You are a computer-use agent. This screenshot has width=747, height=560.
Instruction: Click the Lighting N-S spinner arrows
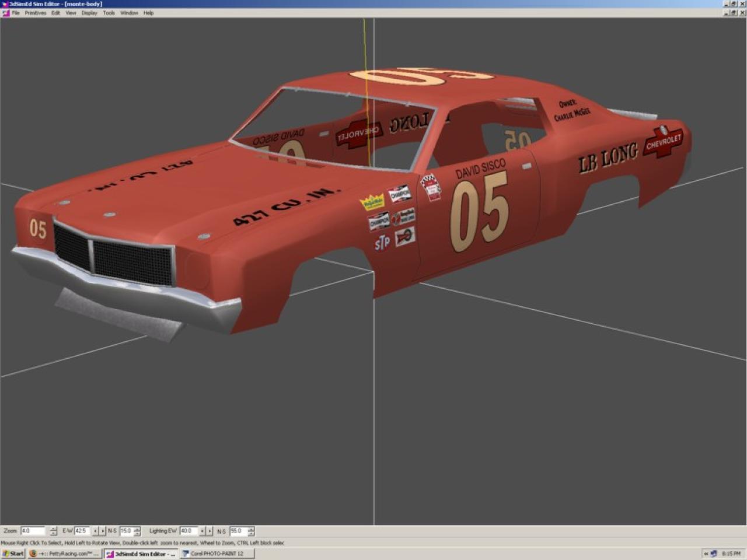point(251,531)
